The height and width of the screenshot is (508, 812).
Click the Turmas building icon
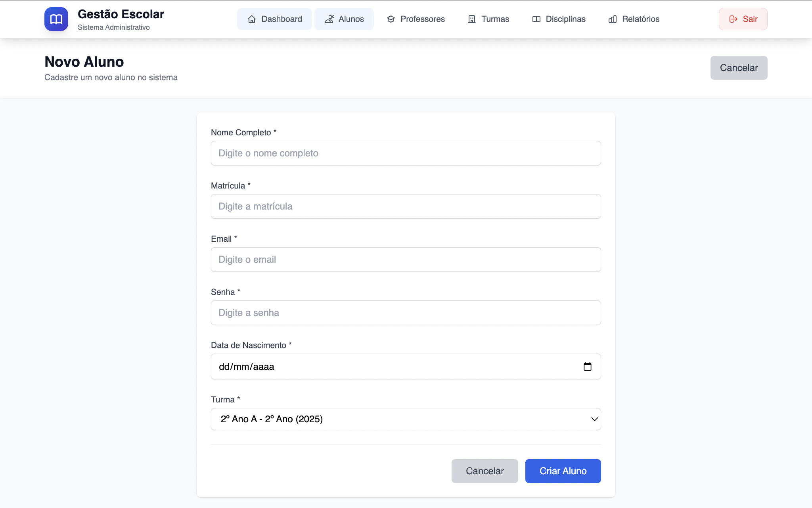472,19
